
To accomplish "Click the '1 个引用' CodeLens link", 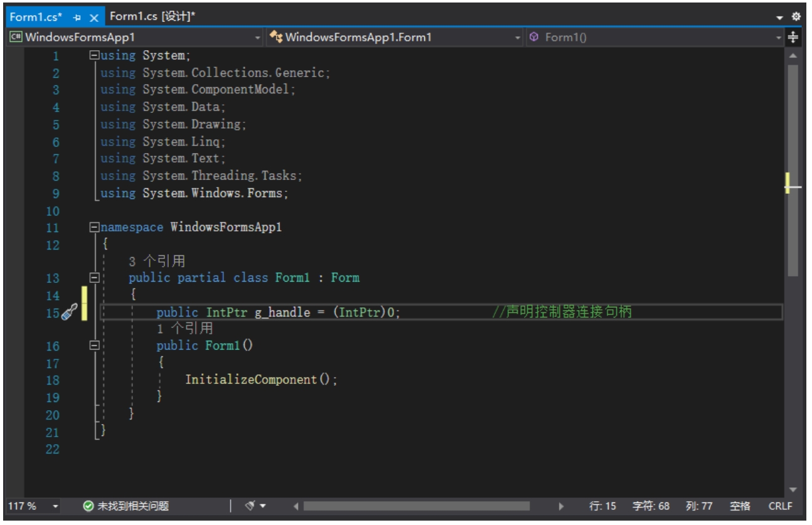I will point(184,328).
